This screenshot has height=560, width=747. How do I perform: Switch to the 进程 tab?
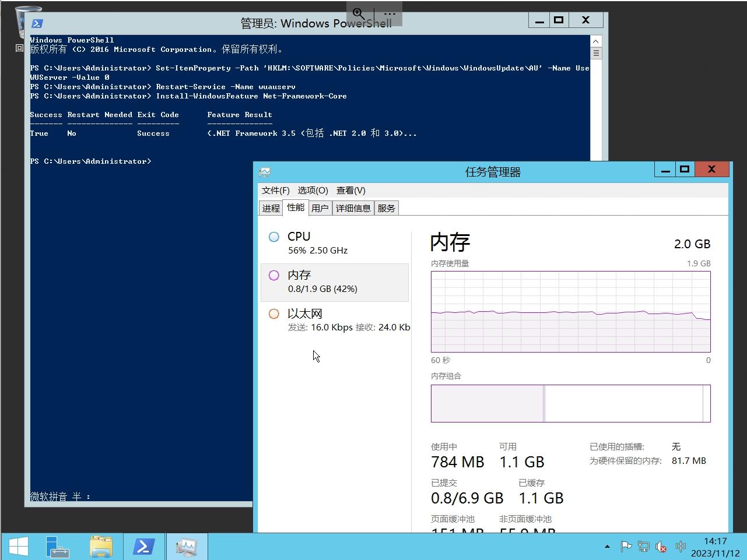point(270,207)
